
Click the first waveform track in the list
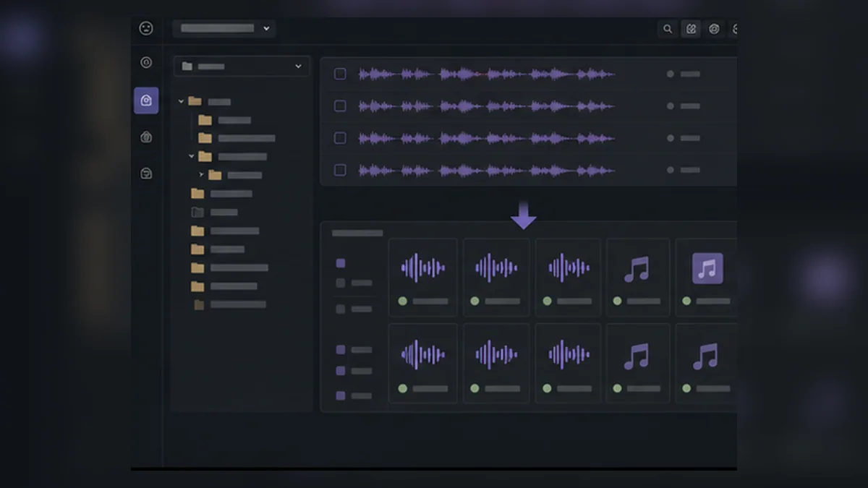tap(487, 74)
